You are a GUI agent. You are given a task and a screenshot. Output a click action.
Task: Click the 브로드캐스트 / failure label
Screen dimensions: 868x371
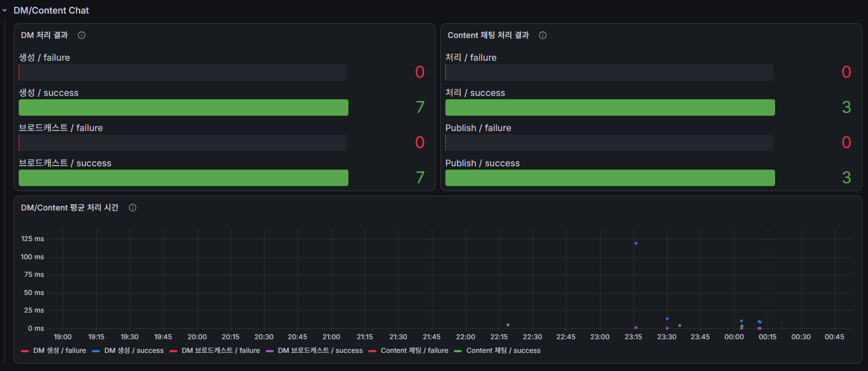pos(61,128)
